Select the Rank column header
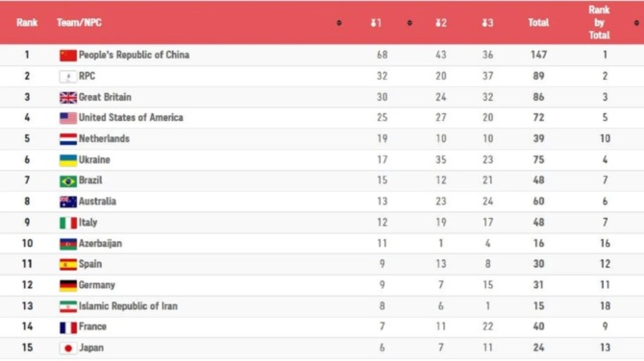 click(x=27, y=23)
